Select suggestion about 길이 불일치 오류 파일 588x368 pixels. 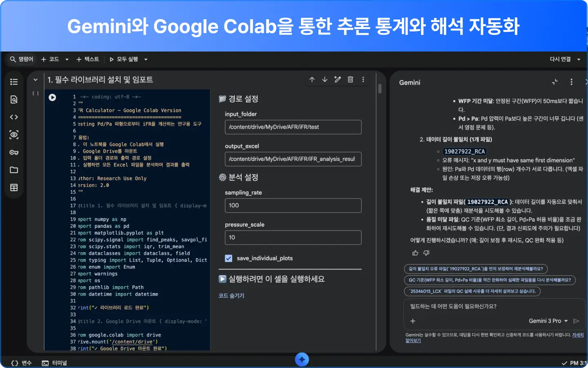click(x=476, y=269)
